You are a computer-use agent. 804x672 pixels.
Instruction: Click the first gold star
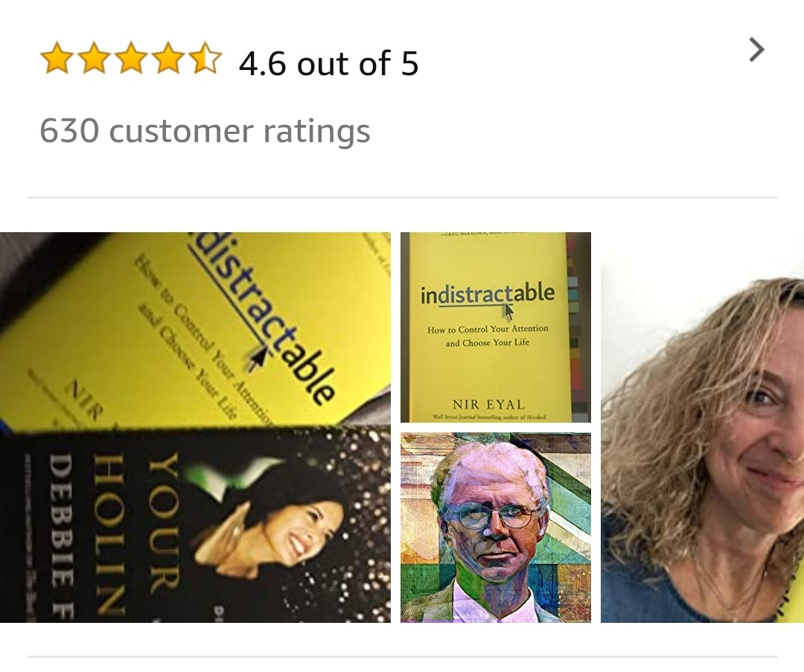57,59
